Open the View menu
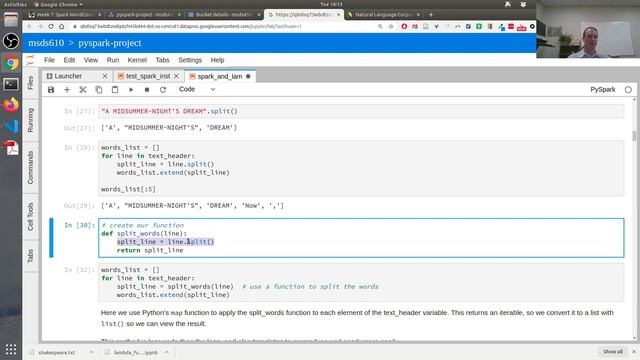This screenshot has height=360, width=640. [91, 60]
